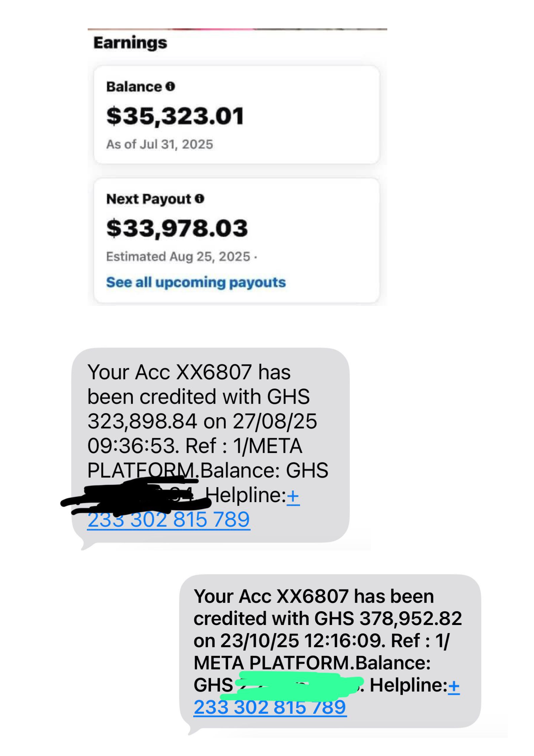534x756 pixels.
Task: Click the Next Payout info icon
Action: [200, 198]
